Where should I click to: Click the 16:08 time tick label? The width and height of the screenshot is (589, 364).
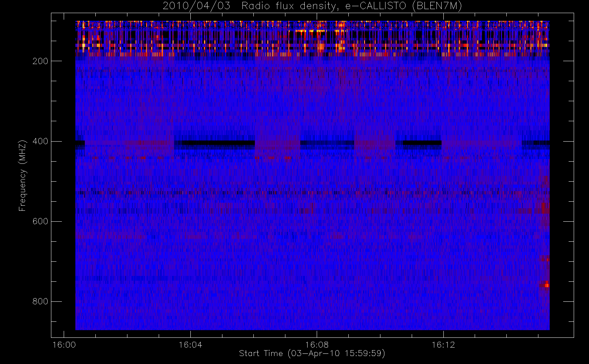click(x=317, y=345)
